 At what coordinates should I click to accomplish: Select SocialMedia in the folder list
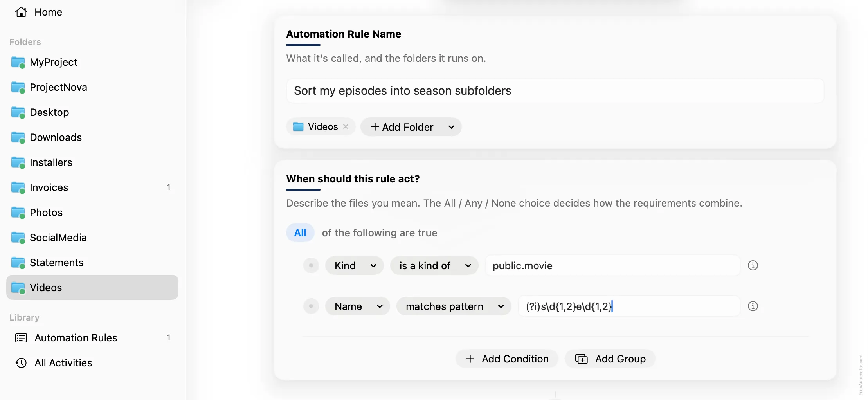click(x=92, y=238)
